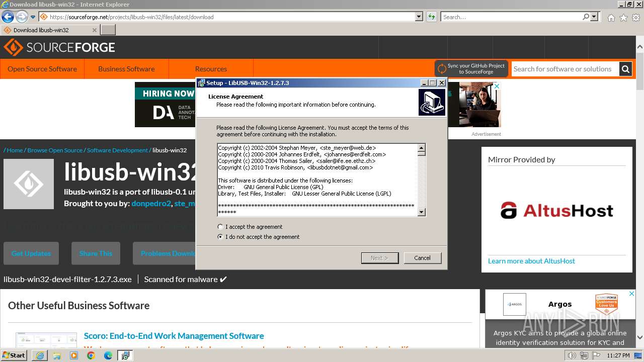The width and height of the screenshot is (644, 362).
Task: Open the Scoro Work Management Software link
Action: tap(174, 336)
